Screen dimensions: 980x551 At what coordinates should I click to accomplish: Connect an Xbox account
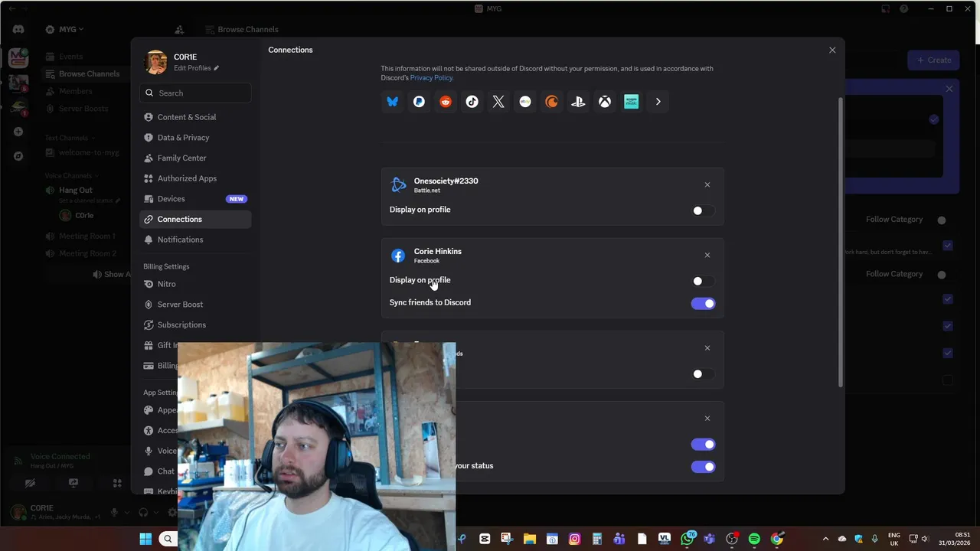click(605, 102)
